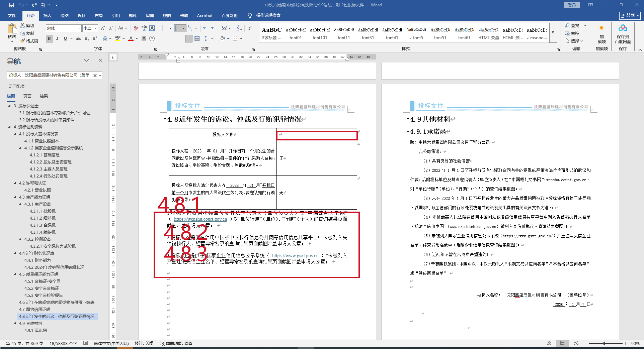Decrease font size with the smaller A icon
This screenshot has height=349, width=644.
pos(111,28)
